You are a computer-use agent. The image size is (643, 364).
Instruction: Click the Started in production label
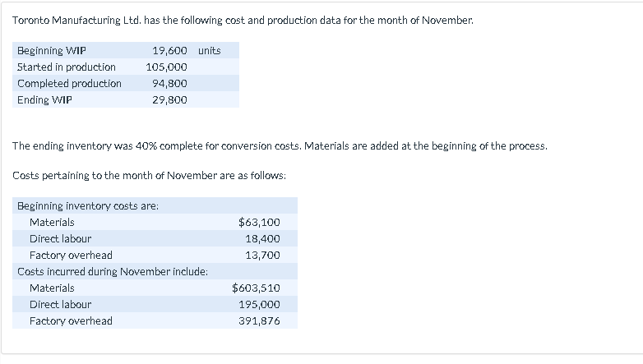67,67
